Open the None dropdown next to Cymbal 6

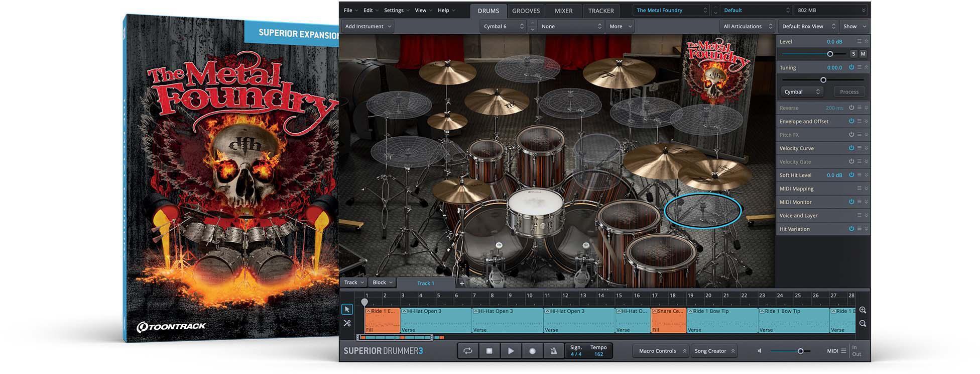[x=571, y=26]
